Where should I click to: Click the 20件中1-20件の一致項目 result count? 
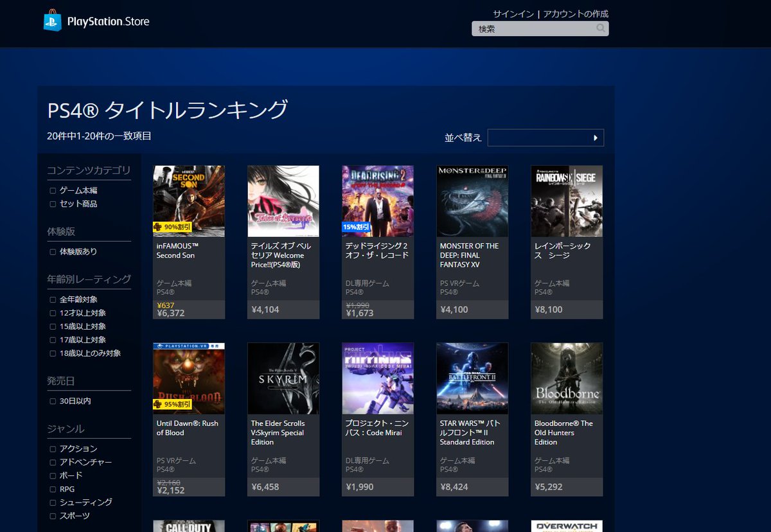click(x=100, y=136)
